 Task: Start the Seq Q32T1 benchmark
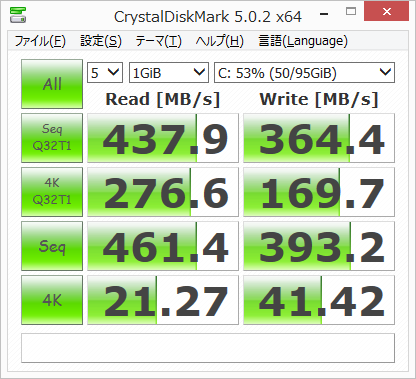pos(52,138)
